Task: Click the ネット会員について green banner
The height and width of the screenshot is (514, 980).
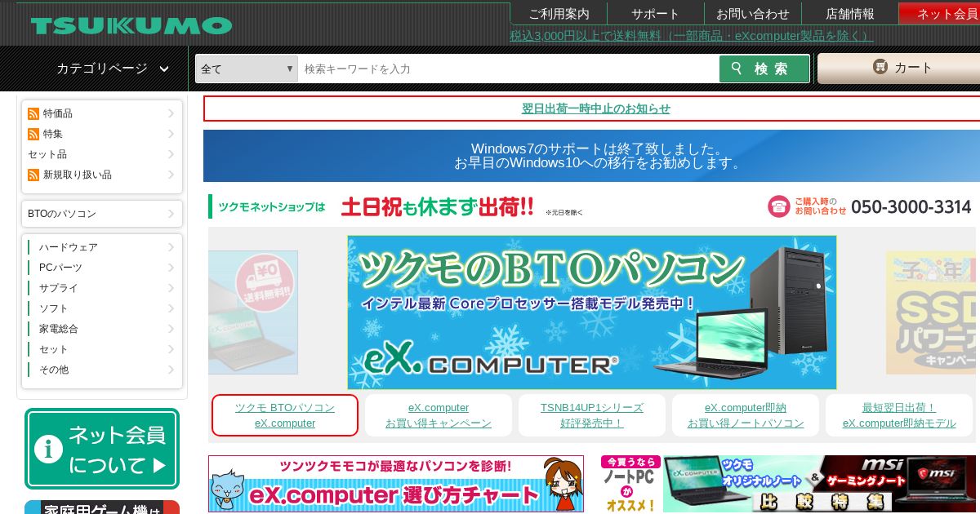Action: 102,449
